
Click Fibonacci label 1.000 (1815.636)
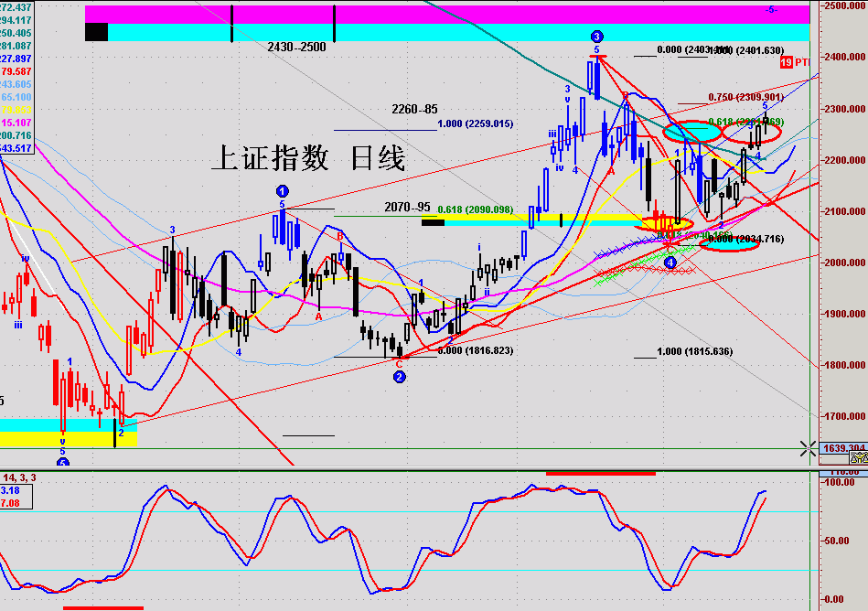[x=695, y=351]
